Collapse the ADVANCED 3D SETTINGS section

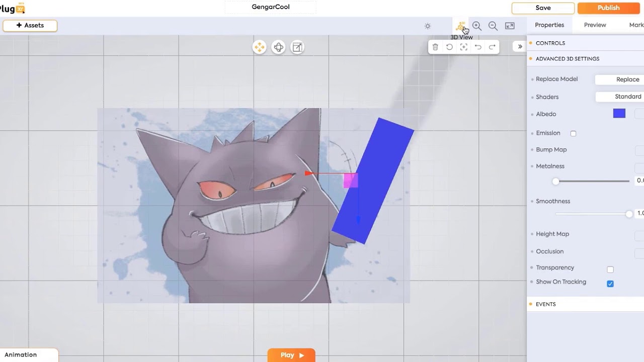(586, 59)
